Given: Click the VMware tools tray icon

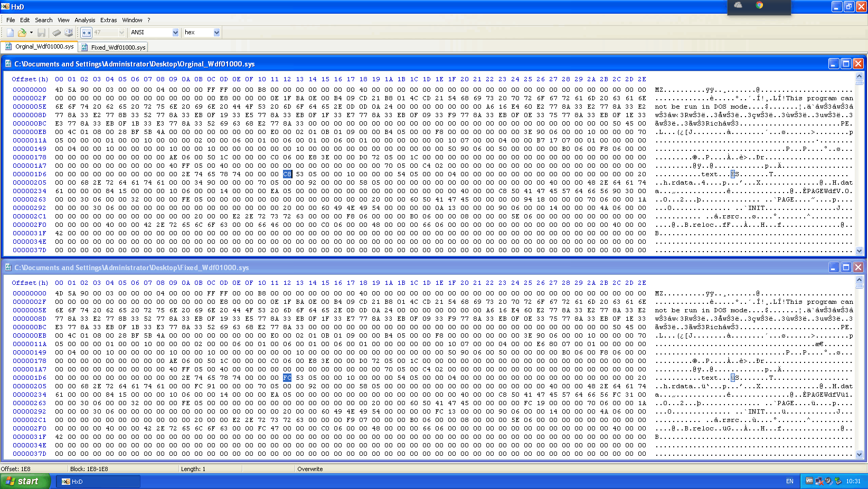Looking at the screenshot, I should (809, 481).
